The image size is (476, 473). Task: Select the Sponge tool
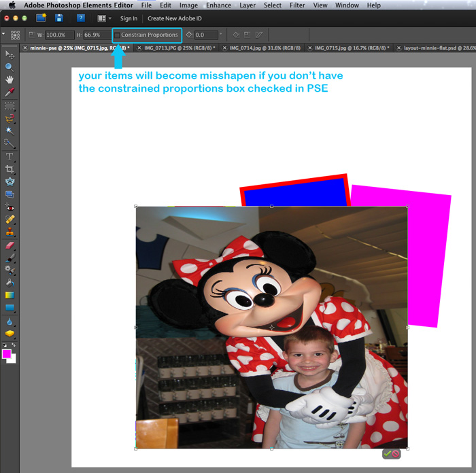pyautogui.click(x=10, y=334)
